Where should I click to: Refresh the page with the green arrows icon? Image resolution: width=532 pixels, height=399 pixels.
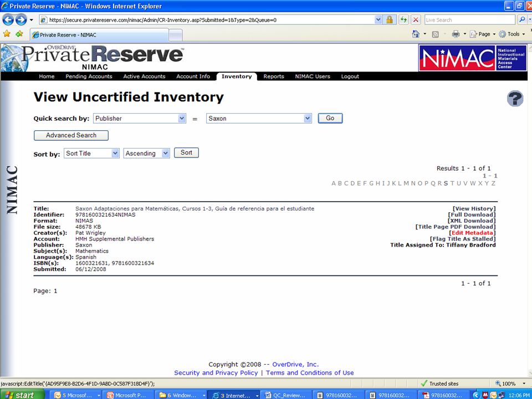point(403,20)
